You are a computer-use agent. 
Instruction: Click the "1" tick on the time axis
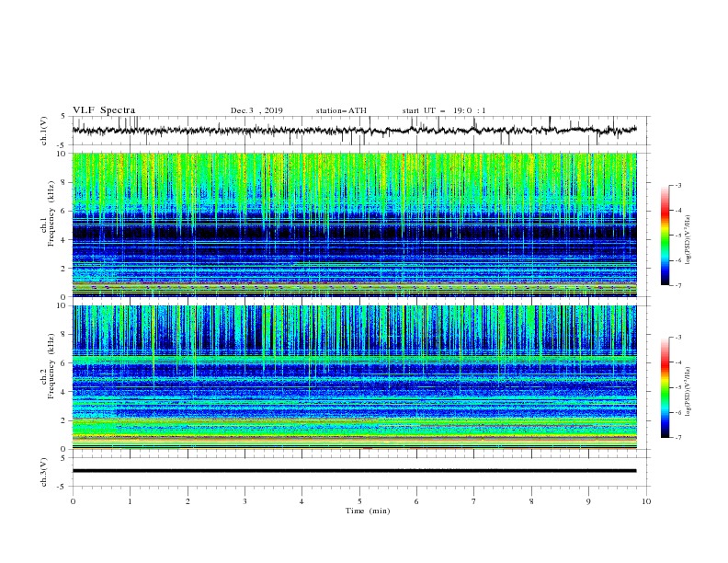(x=130, y=501)
